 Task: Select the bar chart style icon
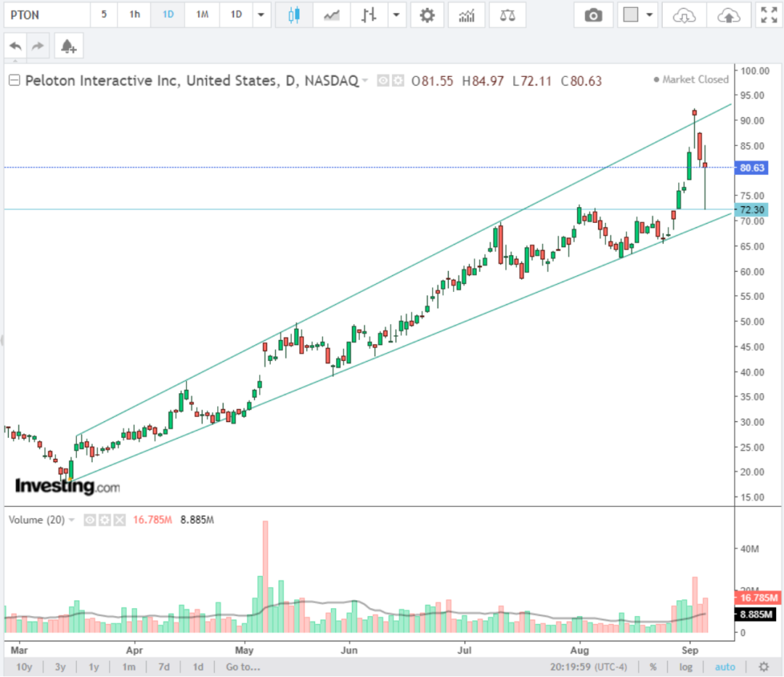coord(369,15)
